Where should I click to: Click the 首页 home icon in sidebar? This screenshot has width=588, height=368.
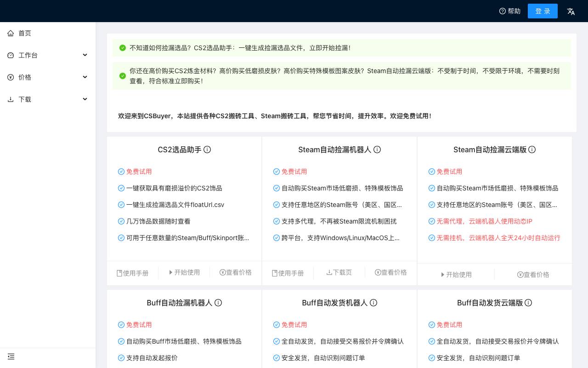pyautogui.click(x=11, y=33)
